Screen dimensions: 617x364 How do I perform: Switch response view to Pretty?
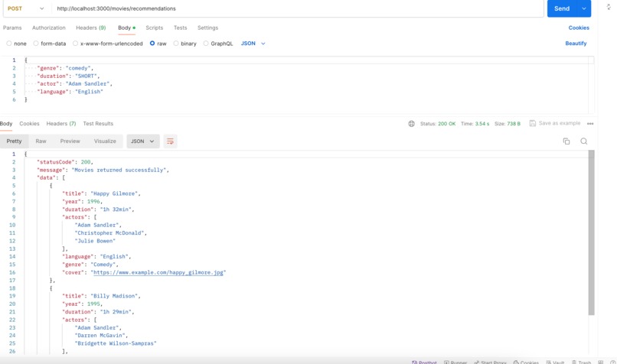click(x=15, y=141)
